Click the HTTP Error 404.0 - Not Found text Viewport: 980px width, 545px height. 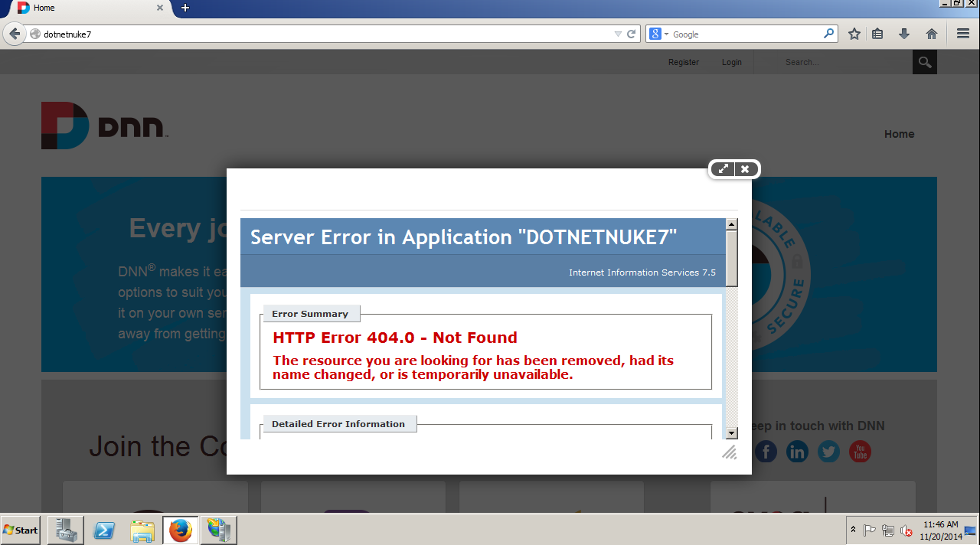coord(395,338)
